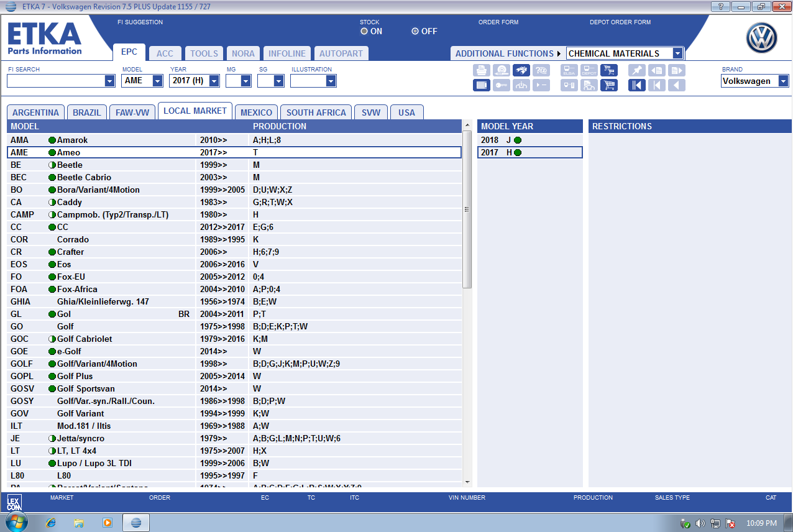This screenshot has height=532, width=793.
Task: Select the Amarok model row
Action: pos(234,140)
